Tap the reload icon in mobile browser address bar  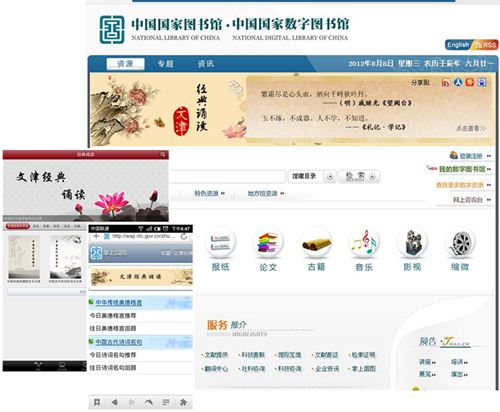(184, 236)
